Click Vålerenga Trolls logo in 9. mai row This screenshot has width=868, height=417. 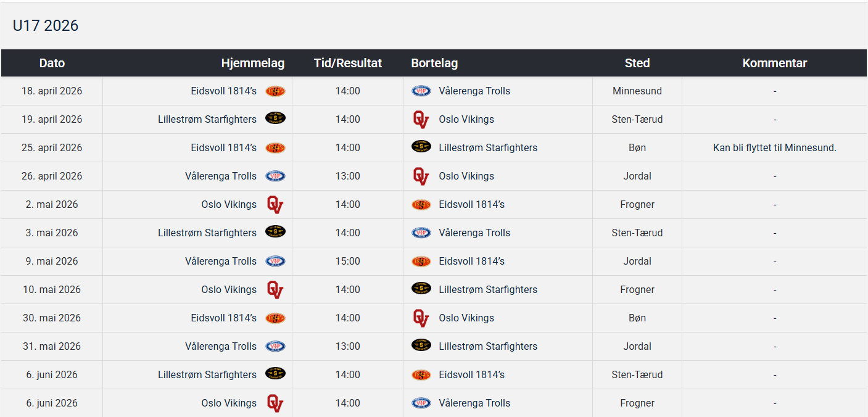(x=275, y=262)
